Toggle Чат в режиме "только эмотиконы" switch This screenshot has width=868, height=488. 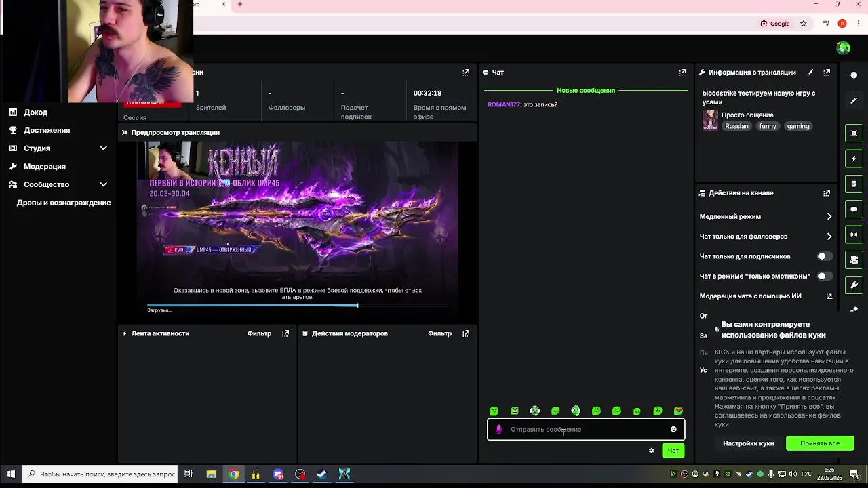(x=825, y=277)
